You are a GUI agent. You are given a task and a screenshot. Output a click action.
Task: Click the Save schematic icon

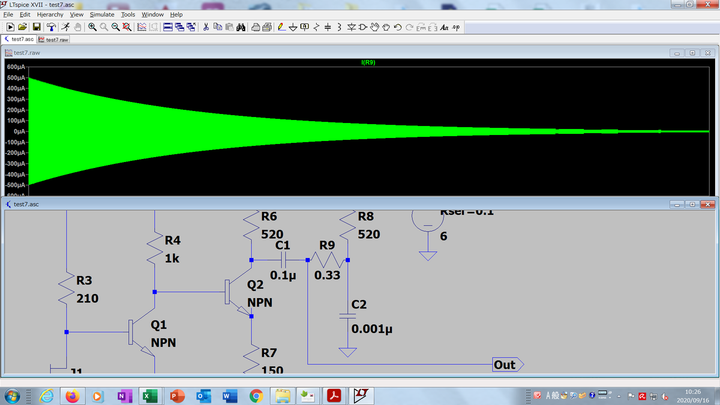coord(36,27)
